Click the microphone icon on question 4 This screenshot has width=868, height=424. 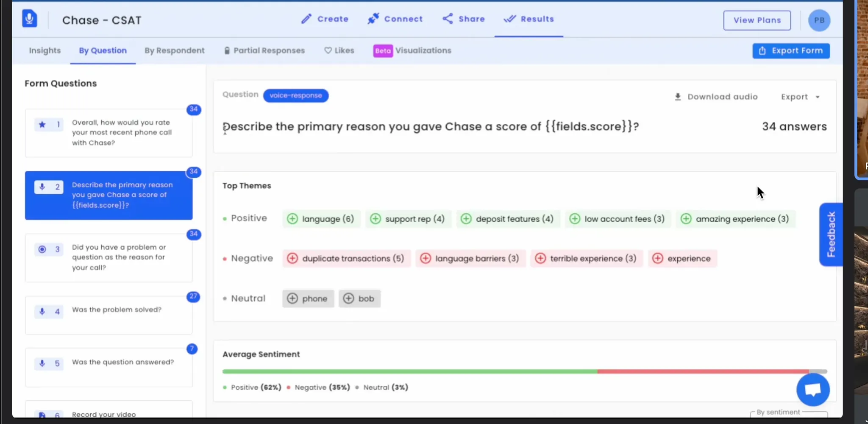point(42,312)
